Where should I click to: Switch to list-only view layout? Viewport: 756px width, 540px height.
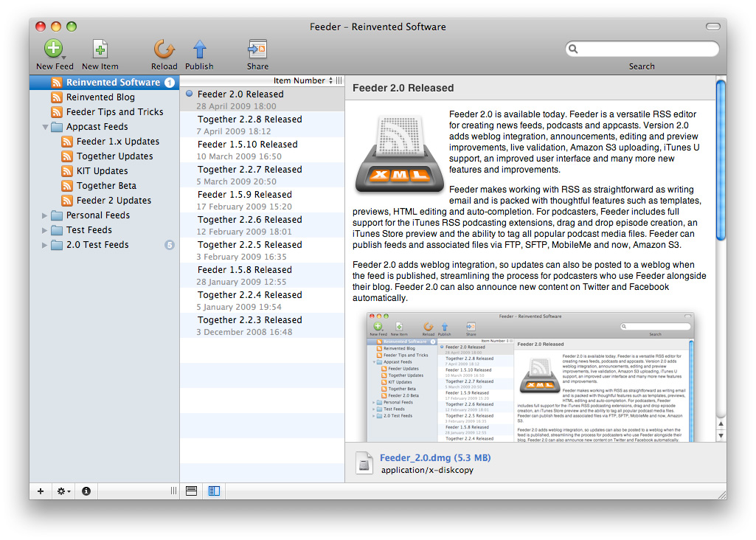(x=192, y=491)
